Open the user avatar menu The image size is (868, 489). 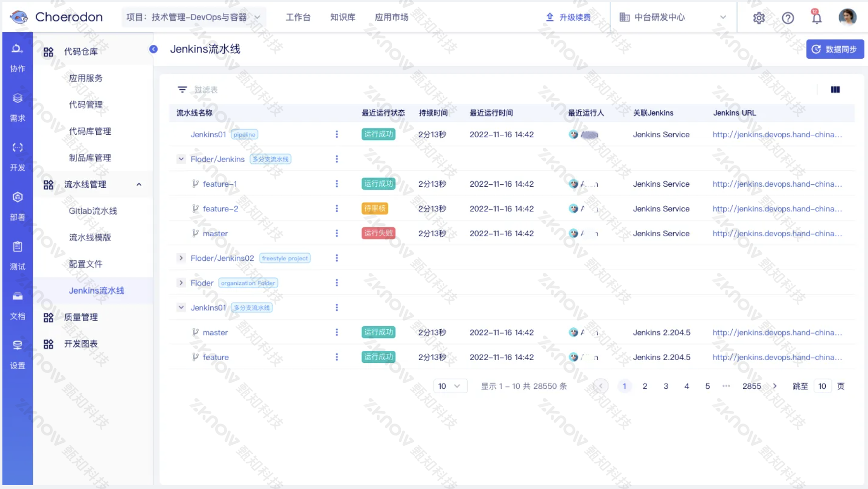tap(847, 17)
